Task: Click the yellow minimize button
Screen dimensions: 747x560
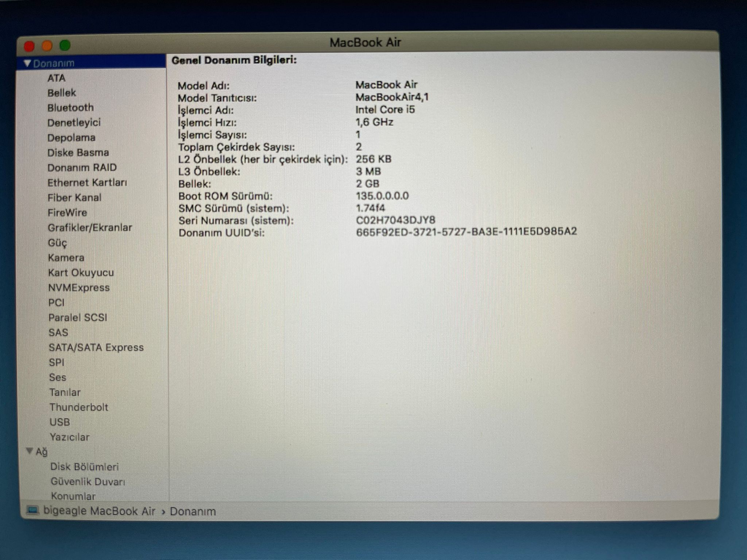Action: [47, 46]
